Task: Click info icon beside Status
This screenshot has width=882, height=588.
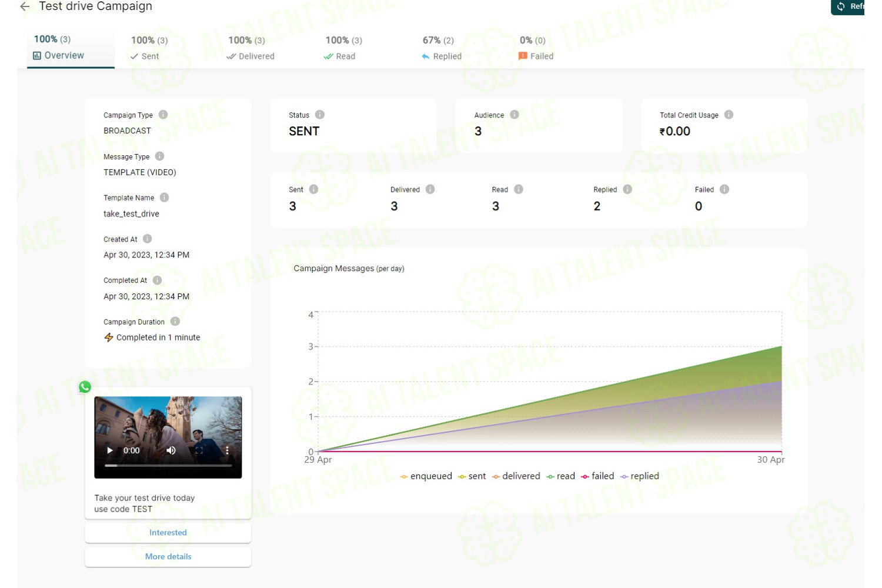Action: tap(320, 115)
